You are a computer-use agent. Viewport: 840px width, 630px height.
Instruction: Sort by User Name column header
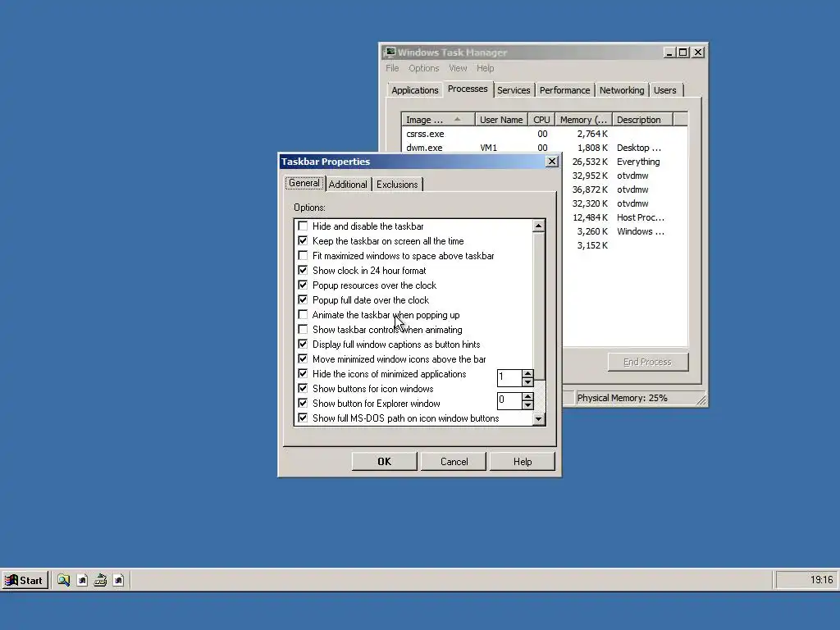coord(501,120)
